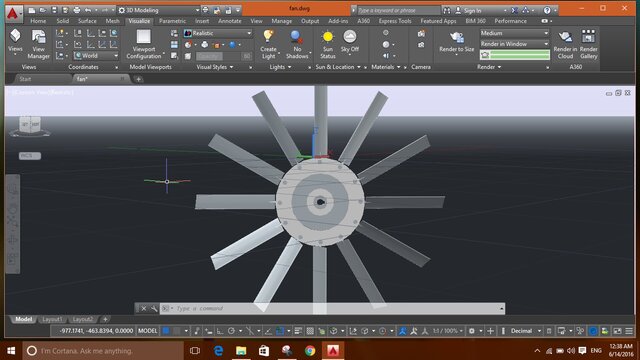Open the World coordinate system dropdown
Image resolution: width=640 pixels, height=360 pixels.
click(x=96, y=56)
